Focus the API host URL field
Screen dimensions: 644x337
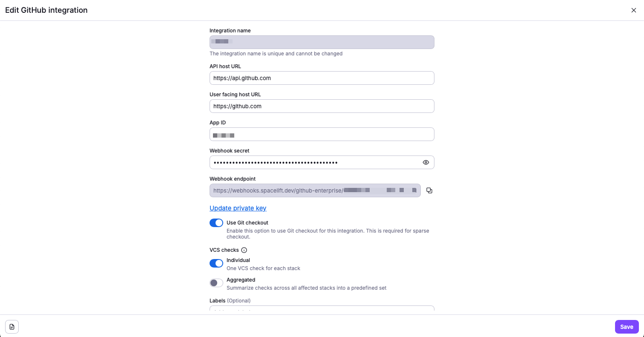(322, 78)
